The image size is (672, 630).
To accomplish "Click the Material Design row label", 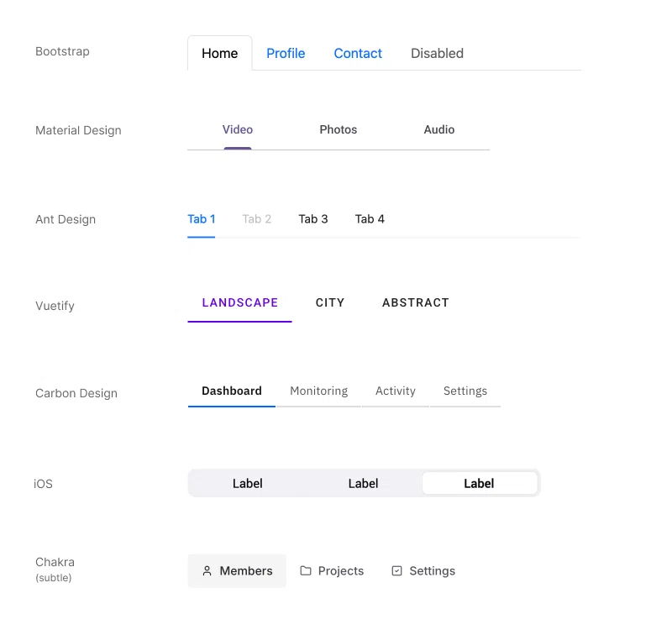I will pyautogui.click(x=78, y=130).
